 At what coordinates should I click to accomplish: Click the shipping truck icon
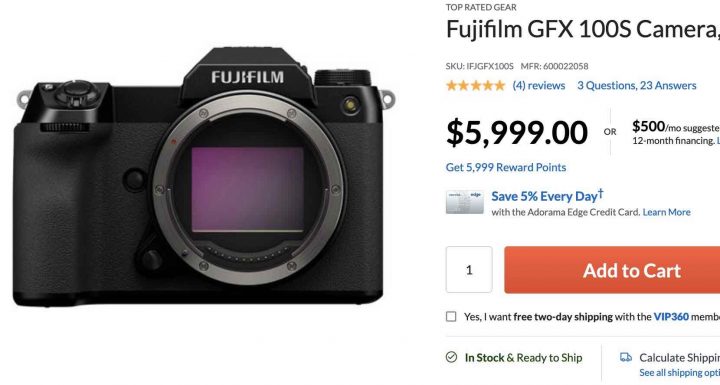(626, 357)
